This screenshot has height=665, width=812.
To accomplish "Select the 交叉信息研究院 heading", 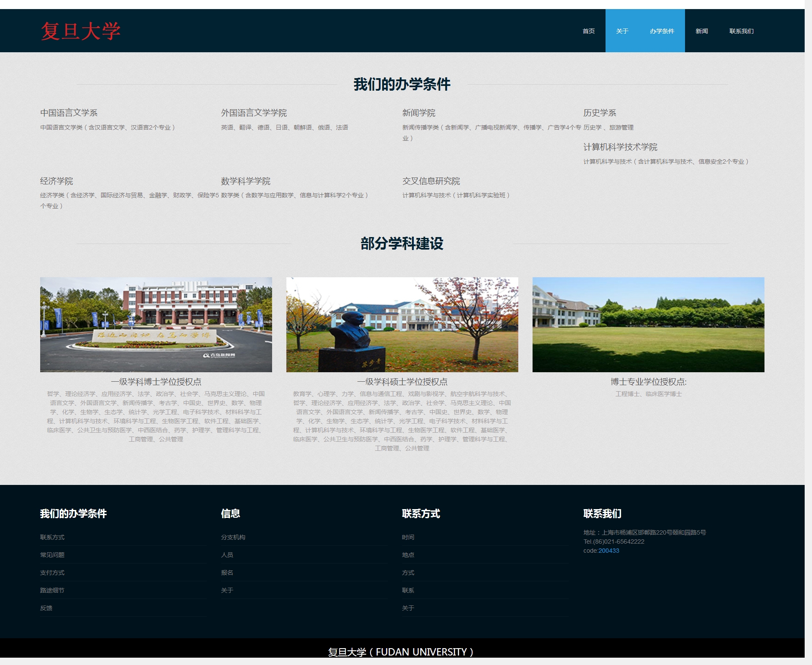I will (431, 181).
